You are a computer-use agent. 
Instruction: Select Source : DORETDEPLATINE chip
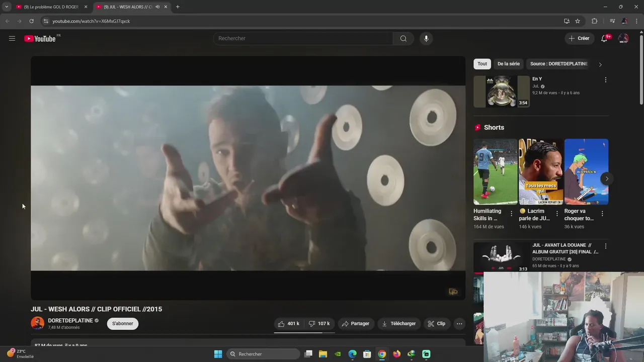click(x=559, y=64)
